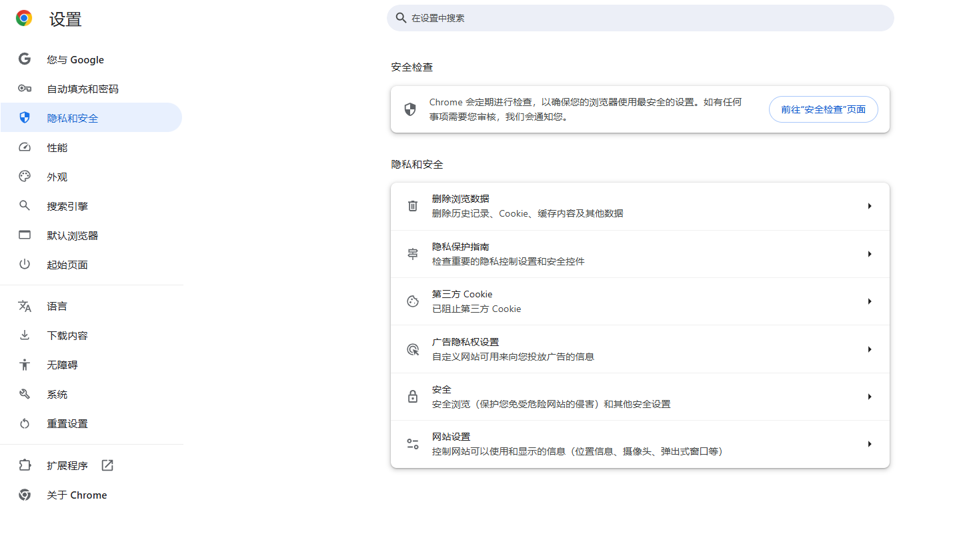
Task: Open 下载内容 settings
Action: pyautogui.click(x=91, y=335)
